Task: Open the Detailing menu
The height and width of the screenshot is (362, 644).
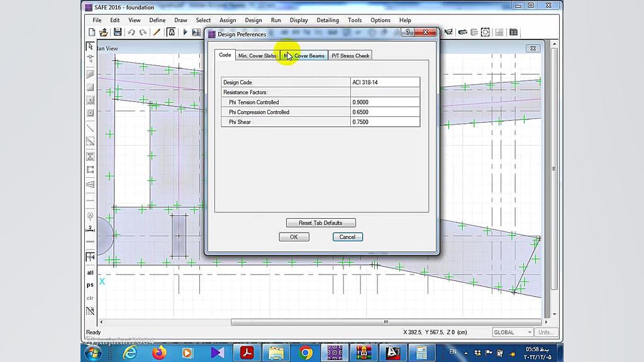Action: pyautogui.click(x=328, y=20)
